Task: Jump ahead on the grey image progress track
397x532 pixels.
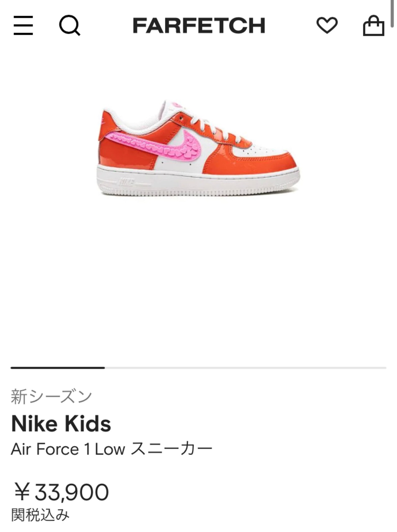Action: pyautogui.click(x=246, y=368)
